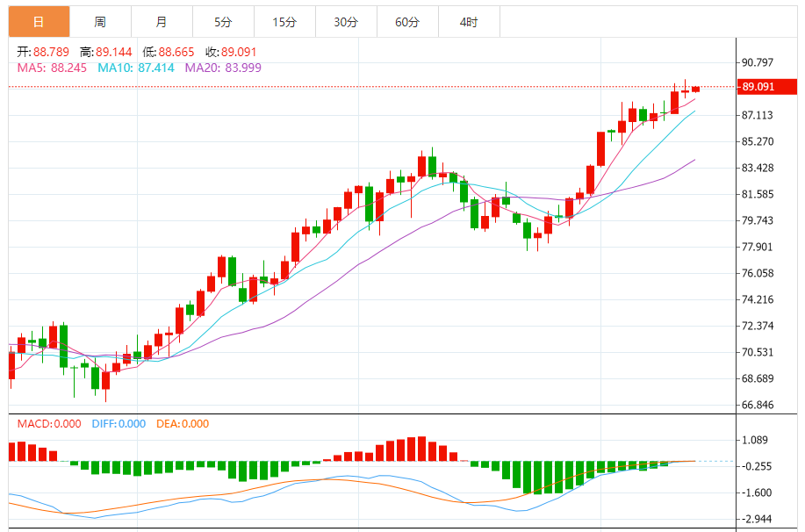The height and width of the screenshot is (532, 805).
Task: Select the DIFF: 0.000 label
Action: tap(119, 423)
